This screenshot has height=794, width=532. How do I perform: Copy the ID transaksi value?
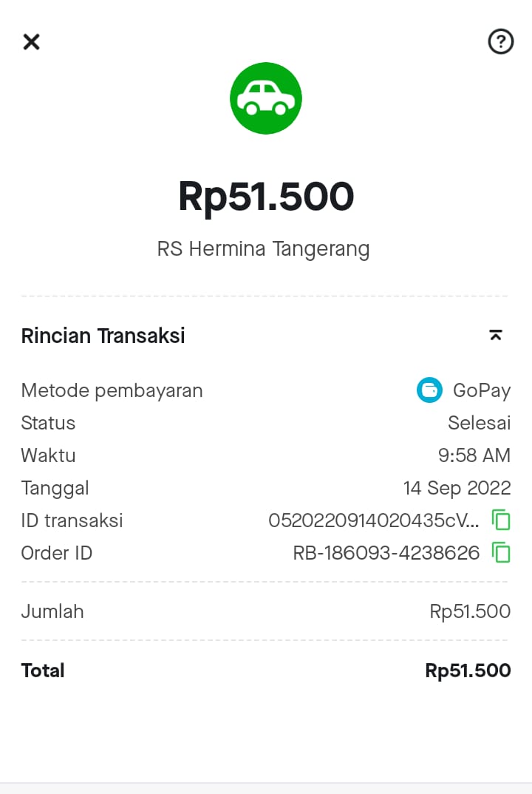502,520
